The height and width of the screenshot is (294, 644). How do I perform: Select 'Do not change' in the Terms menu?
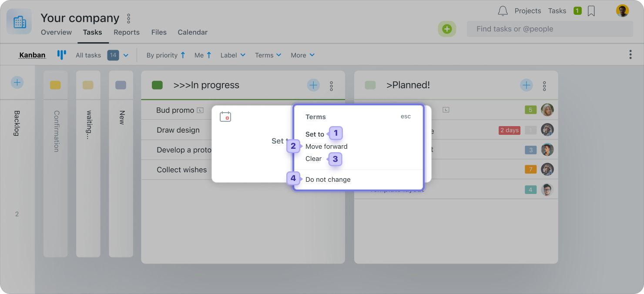click(328, 179)
